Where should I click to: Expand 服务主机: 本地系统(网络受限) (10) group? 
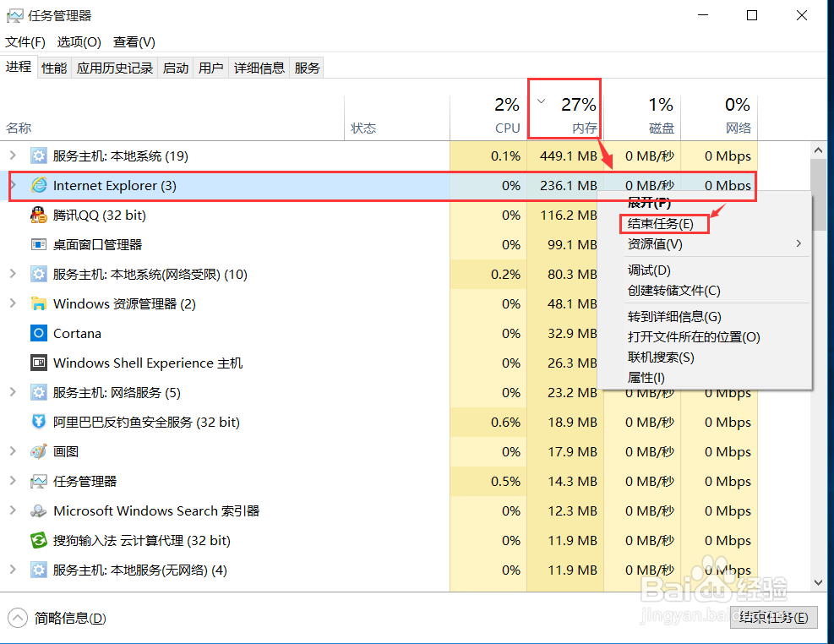coord(13,273)
